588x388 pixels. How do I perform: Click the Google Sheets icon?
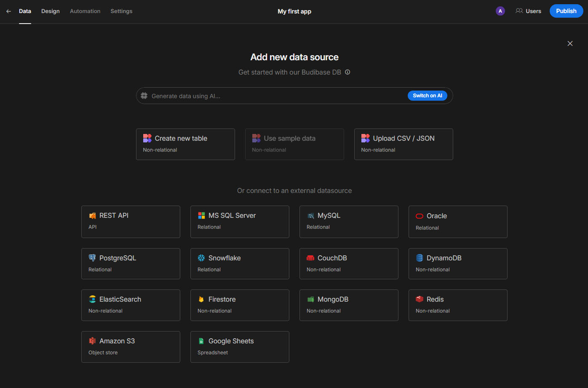(201, 341)
